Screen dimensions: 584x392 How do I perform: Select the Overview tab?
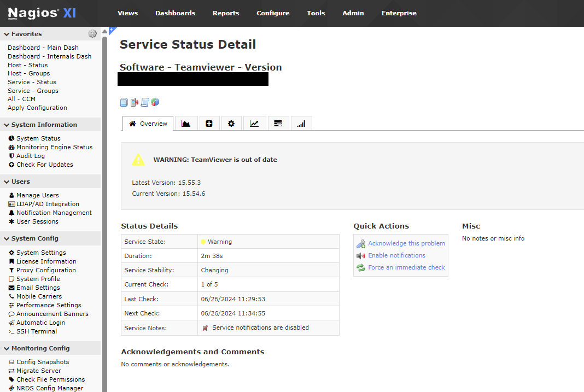pyautogui.click(x=148, y=124)
